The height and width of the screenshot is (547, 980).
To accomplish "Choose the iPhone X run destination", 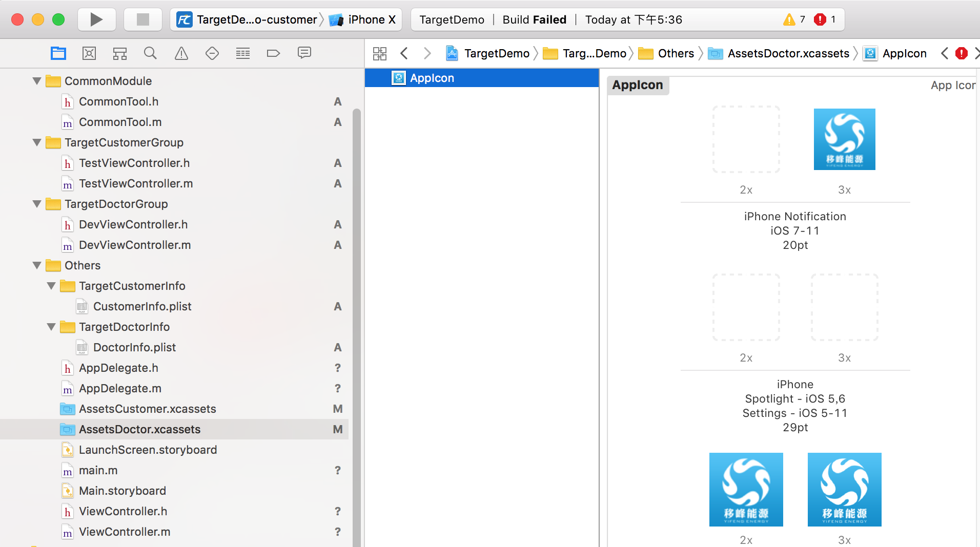I will point(363,19).
